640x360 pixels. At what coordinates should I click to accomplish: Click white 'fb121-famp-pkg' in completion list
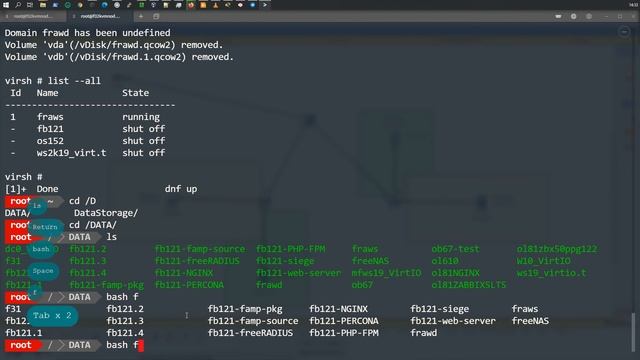pos(245,309)
